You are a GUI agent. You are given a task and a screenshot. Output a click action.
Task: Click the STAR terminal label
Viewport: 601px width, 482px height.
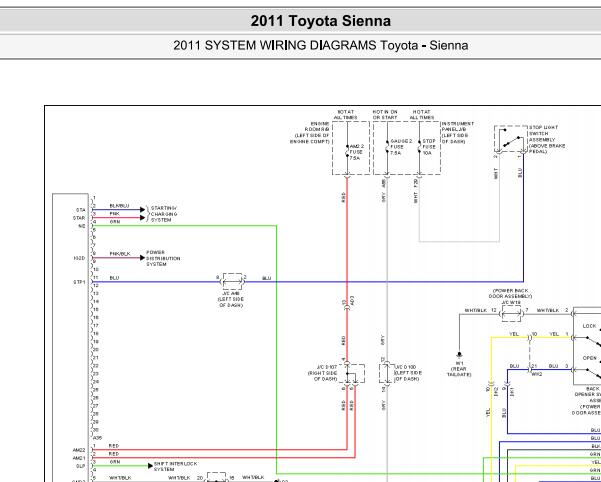[79, 218]
